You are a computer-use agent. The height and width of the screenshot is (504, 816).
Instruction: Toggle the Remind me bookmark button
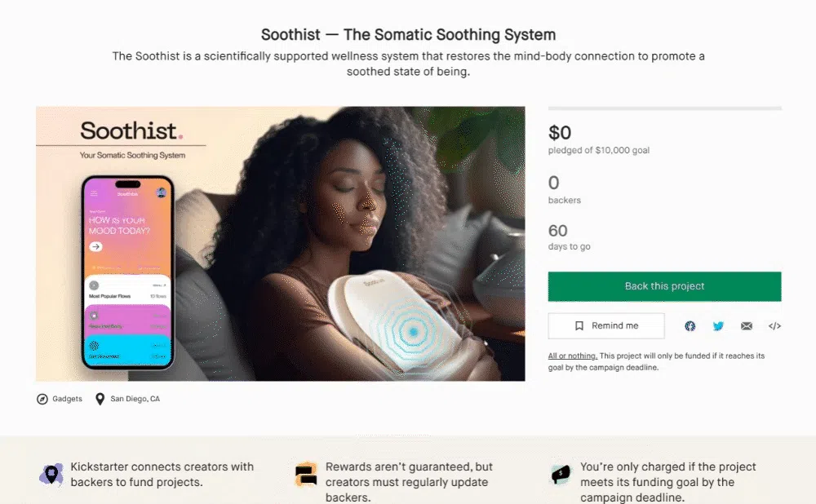pyautogui.click(x=606, y=325)
